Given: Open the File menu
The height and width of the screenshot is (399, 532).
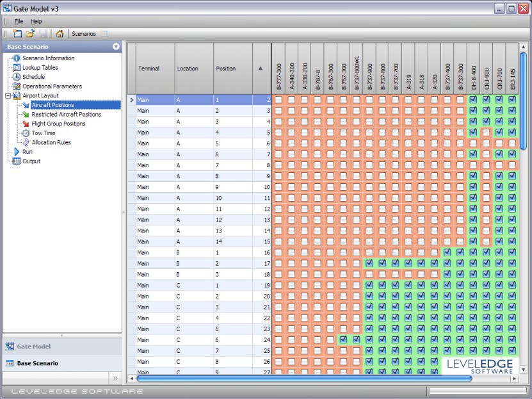Looking at the screenshot, I should [x=19, y=21].
